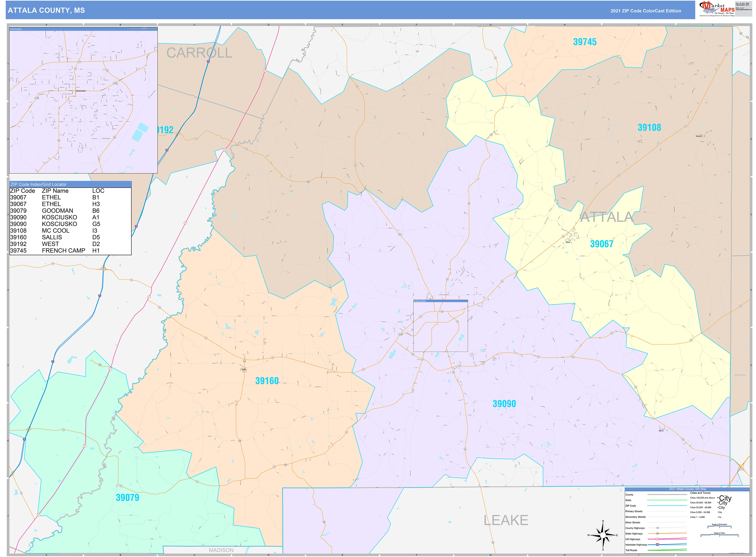Click 'Toll Roads' legend label
This screenshot has height=557, width=756.
(631, 550)
